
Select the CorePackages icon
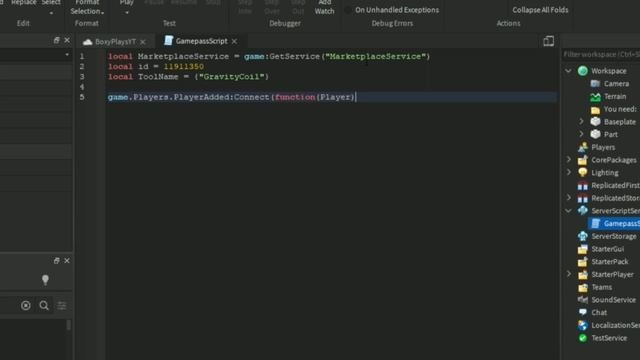coord(582,160)
